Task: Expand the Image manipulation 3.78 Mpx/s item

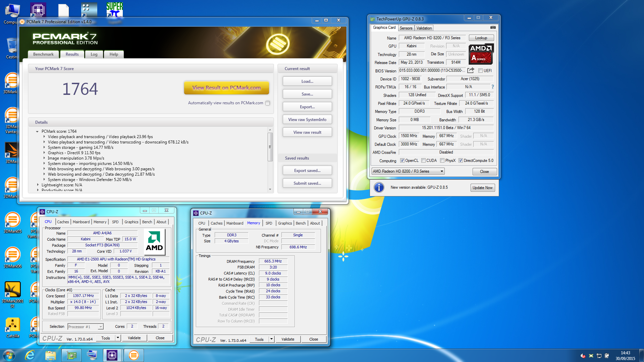Action: [x=44, y=158]
